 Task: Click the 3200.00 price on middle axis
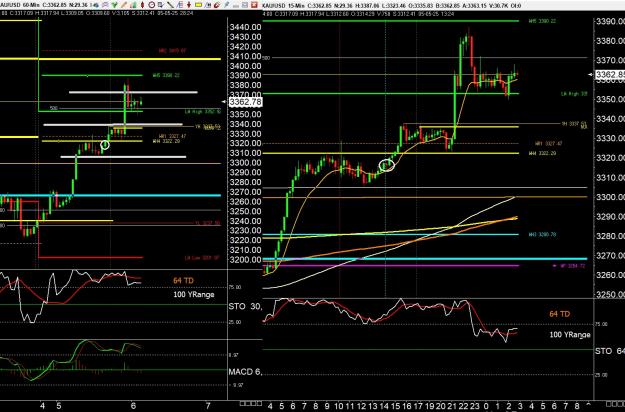pos(246,260)
